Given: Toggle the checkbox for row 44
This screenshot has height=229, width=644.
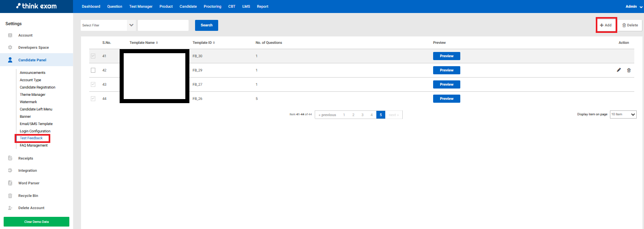Looking at the screenshot, I should (93, 99).
